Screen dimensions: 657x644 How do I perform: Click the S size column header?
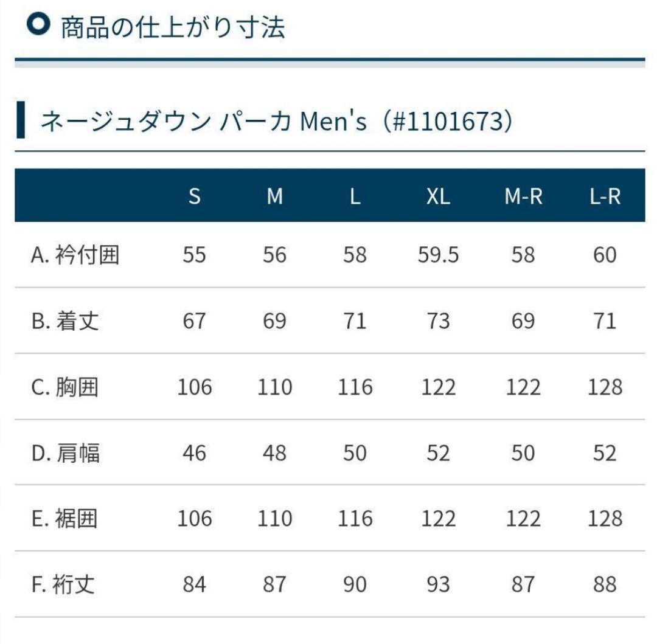pyautogui.click(x=194, y=196)
